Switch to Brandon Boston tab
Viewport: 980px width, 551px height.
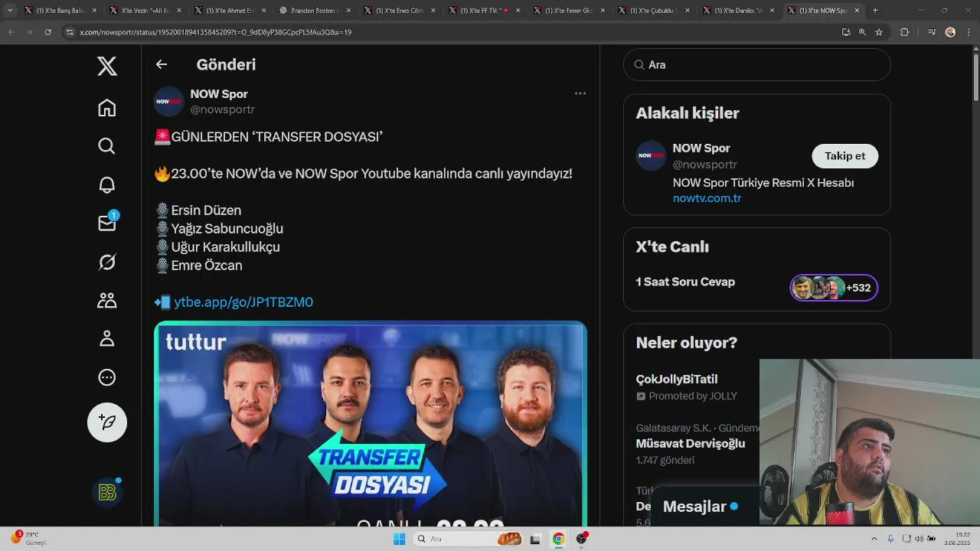pos(315,11)
